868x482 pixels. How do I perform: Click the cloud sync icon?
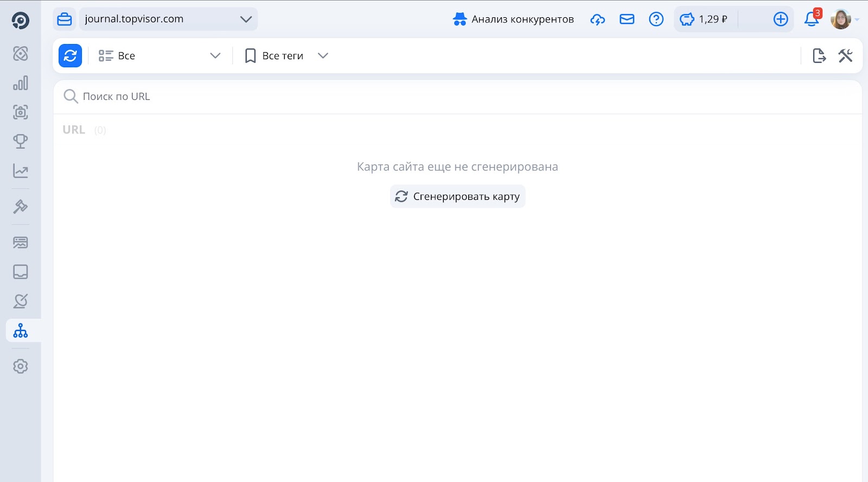(x=597, y=19)
